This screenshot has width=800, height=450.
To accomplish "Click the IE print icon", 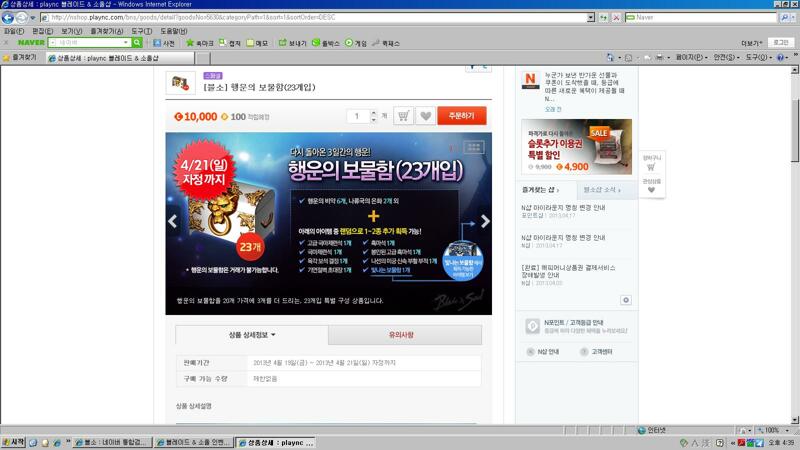I will click(659, 58).
